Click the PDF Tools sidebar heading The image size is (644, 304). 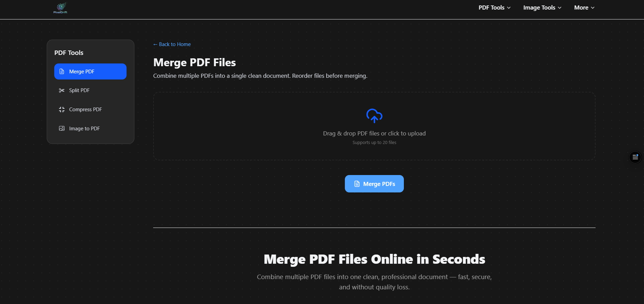click(x=69, y=53)
